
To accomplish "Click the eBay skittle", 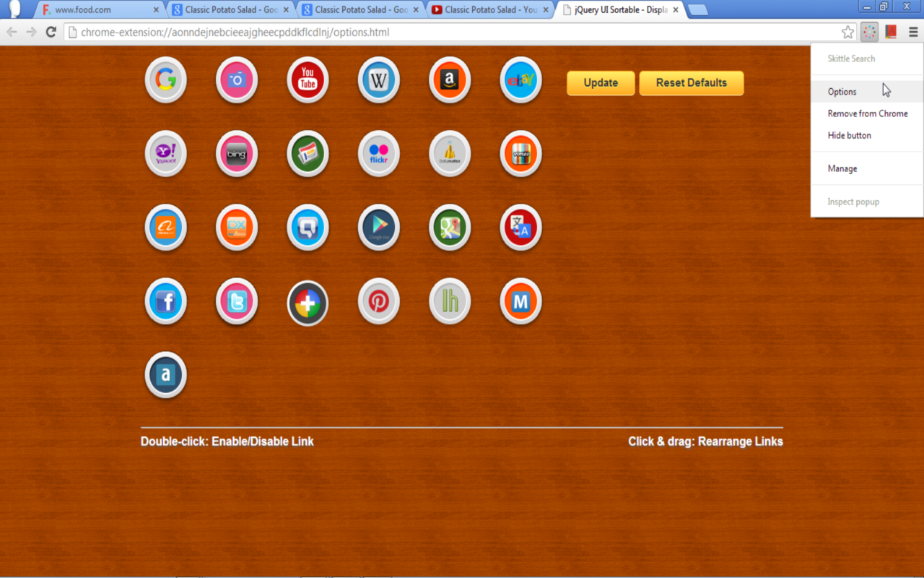I will [x=520, y=79].
